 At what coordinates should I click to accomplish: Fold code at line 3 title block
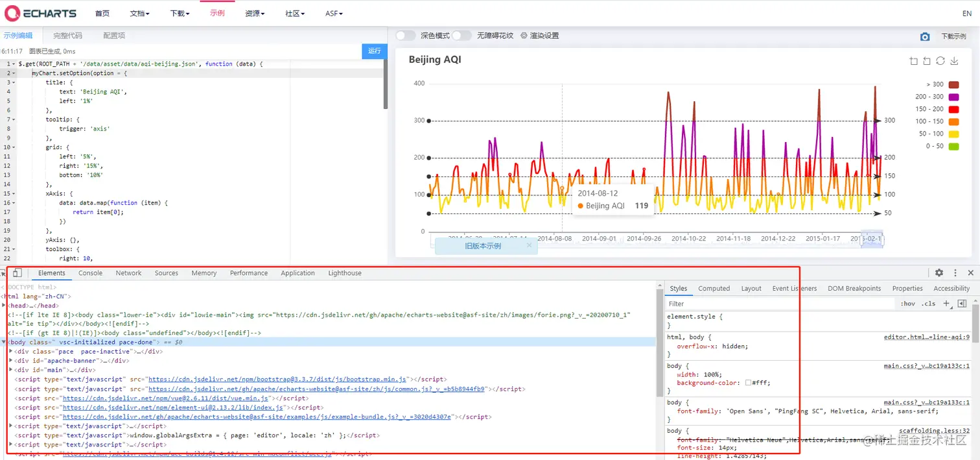(x=14, y=82)
